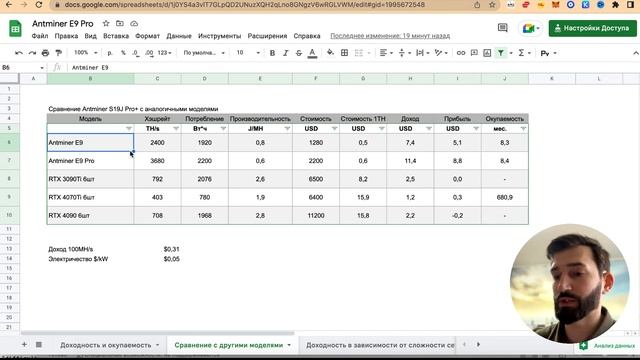Open filter for Вт*ч column
Viewport: 640px width, 360px height.
coord(223,129)
